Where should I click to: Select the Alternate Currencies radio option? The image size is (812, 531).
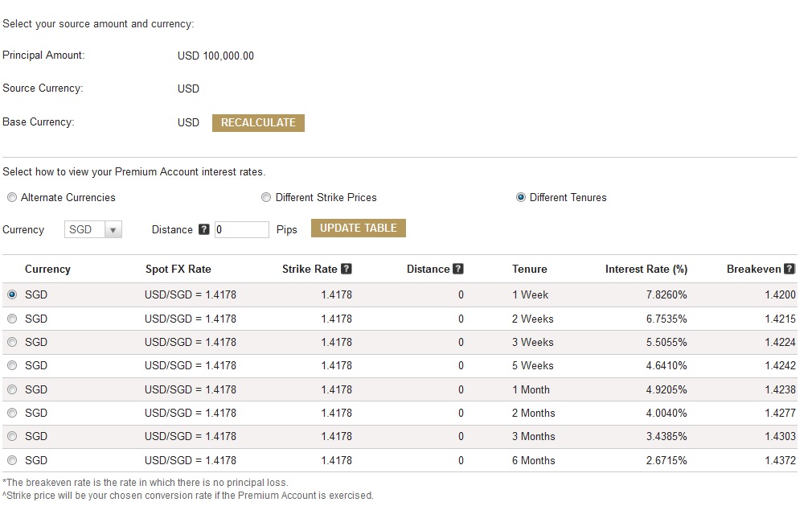(x=12, y=197)
